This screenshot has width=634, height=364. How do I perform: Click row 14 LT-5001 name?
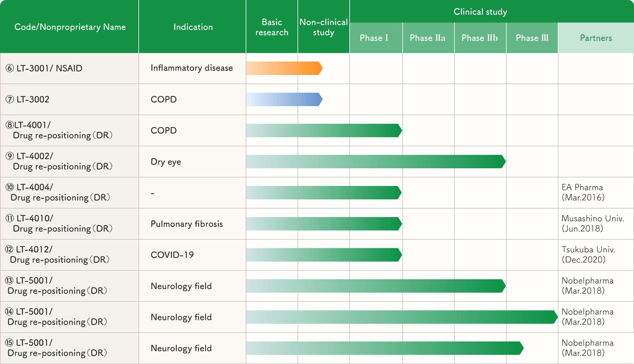tap(56, 317)
